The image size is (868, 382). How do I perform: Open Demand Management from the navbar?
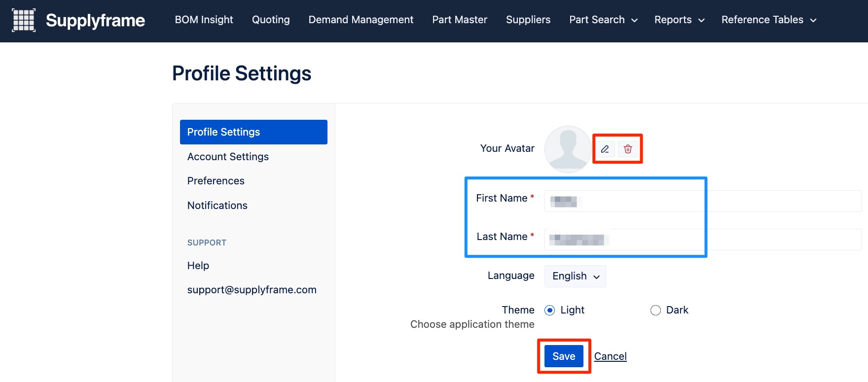click(x=361, y=20)
